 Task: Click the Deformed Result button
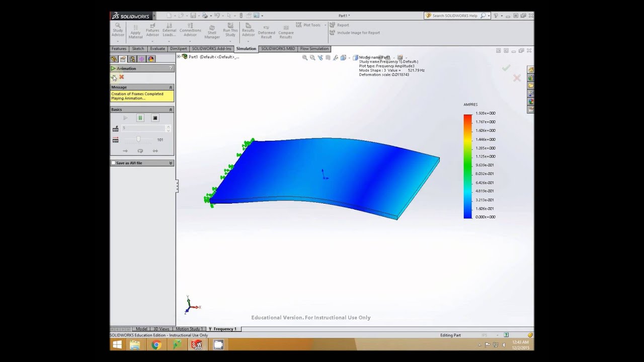click(x=267, y=32)
